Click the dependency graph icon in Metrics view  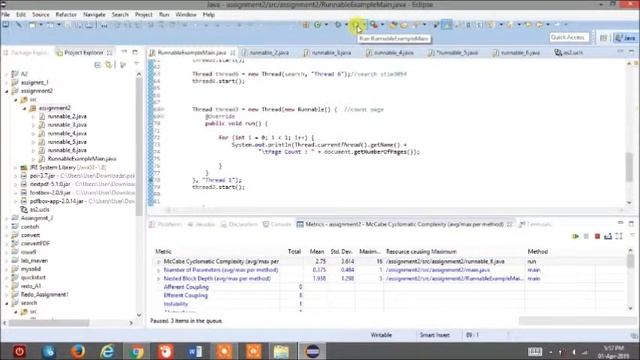[619, 236]
